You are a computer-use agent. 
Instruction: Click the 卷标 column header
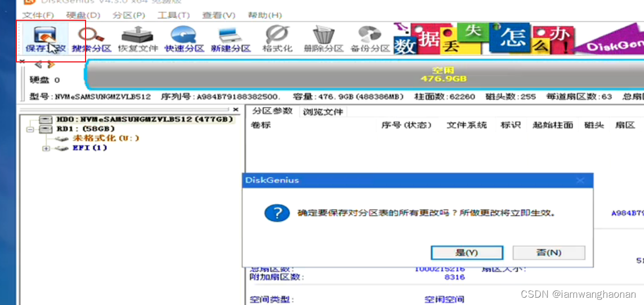pyautogui.click(x=261, y=125)
